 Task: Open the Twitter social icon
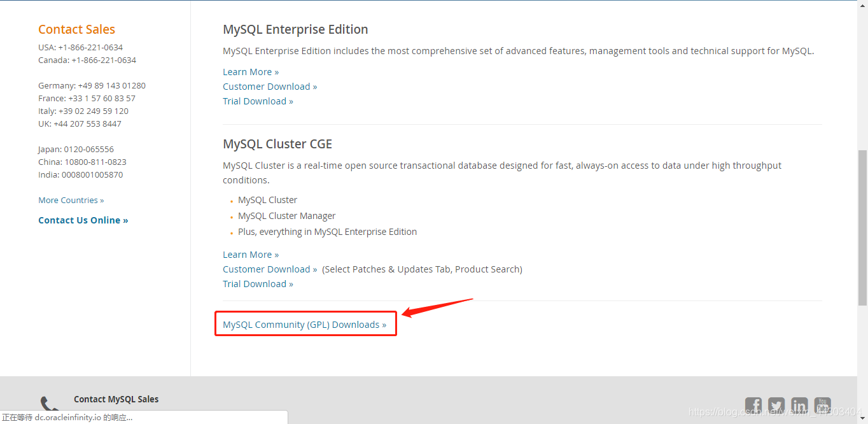776,406
